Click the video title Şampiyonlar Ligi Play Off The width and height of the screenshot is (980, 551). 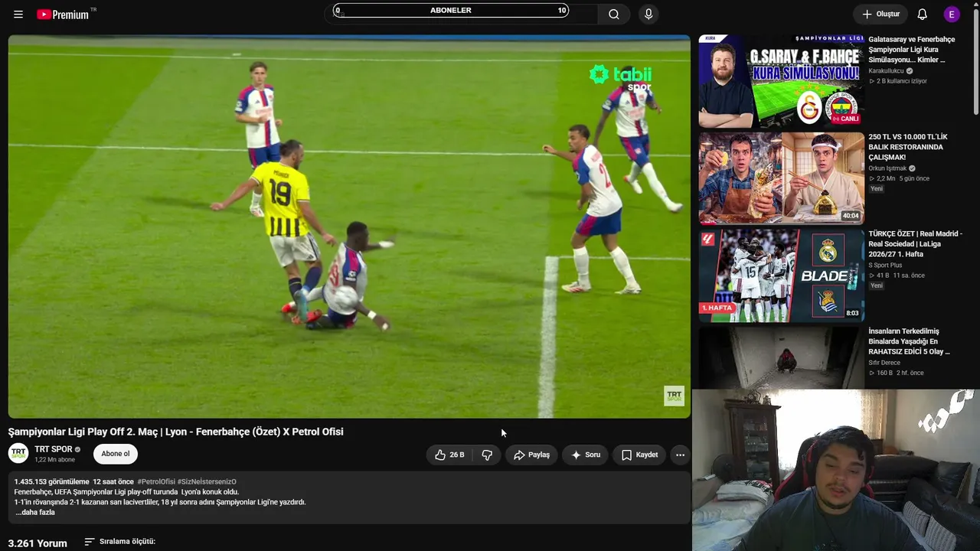coord(176,432)
